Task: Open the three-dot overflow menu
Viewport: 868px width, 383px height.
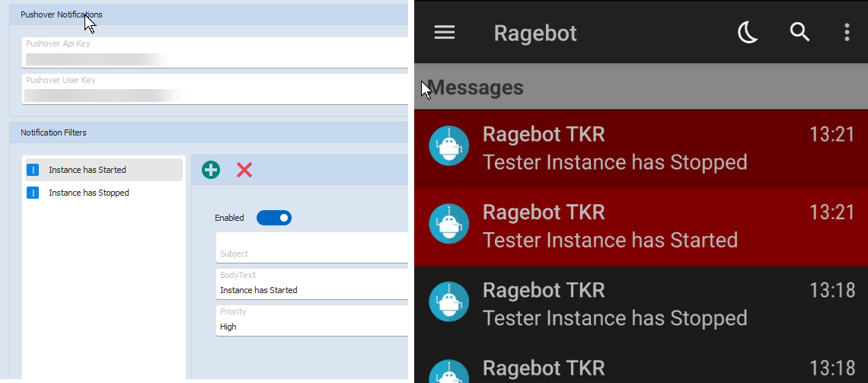Action: coord(847,32)
